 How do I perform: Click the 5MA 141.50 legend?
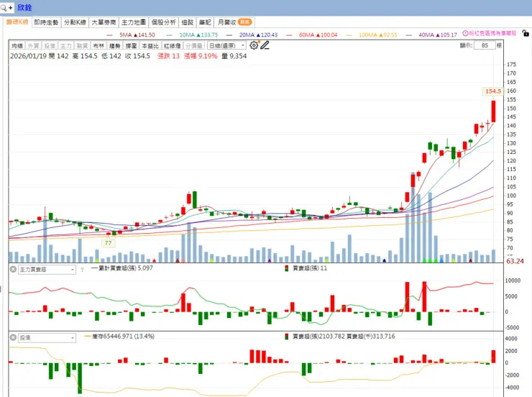131,35
